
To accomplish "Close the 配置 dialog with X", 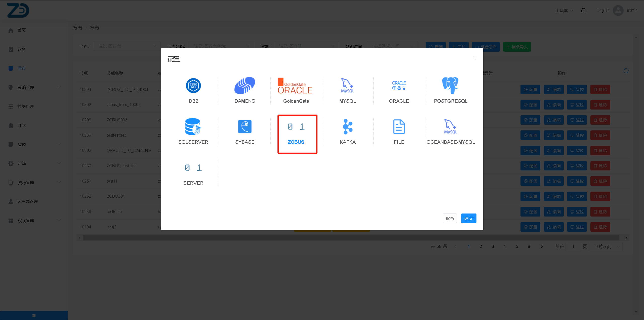I will point(474,59).
